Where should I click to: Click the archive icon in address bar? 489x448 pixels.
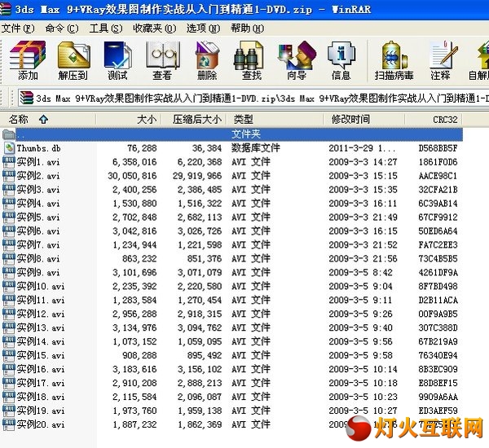27,98
